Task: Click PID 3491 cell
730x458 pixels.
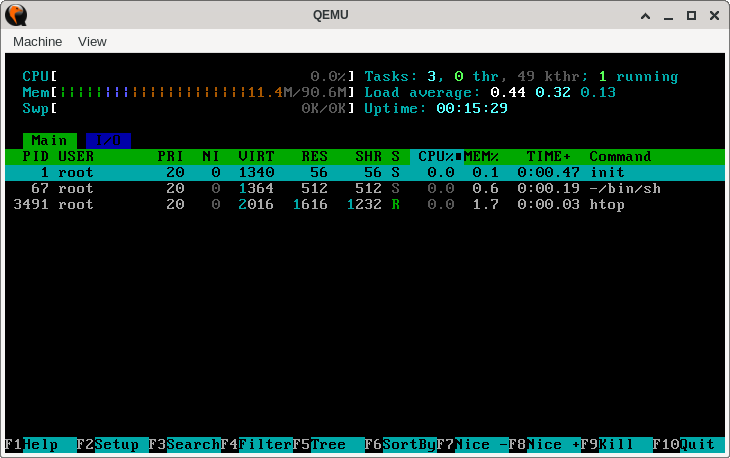Action: pyautogui.click(x=31, y=205)
